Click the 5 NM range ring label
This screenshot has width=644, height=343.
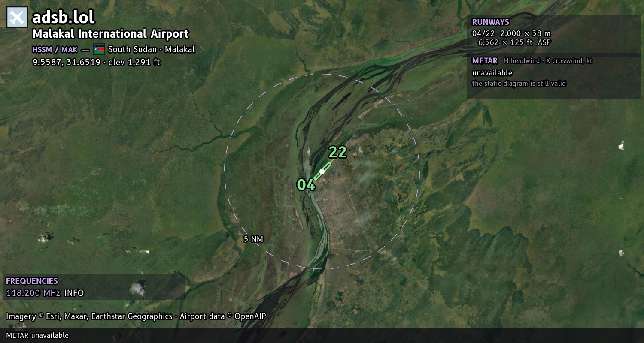[253, 239]
